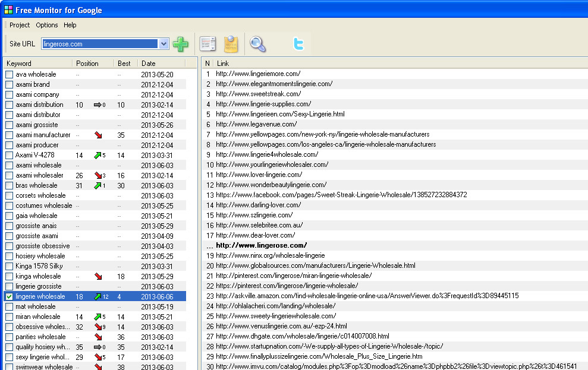Viewport: 588px width, 370px height.
Task: Select the lingerie grossiste keyword
Action: coord(38,286)
